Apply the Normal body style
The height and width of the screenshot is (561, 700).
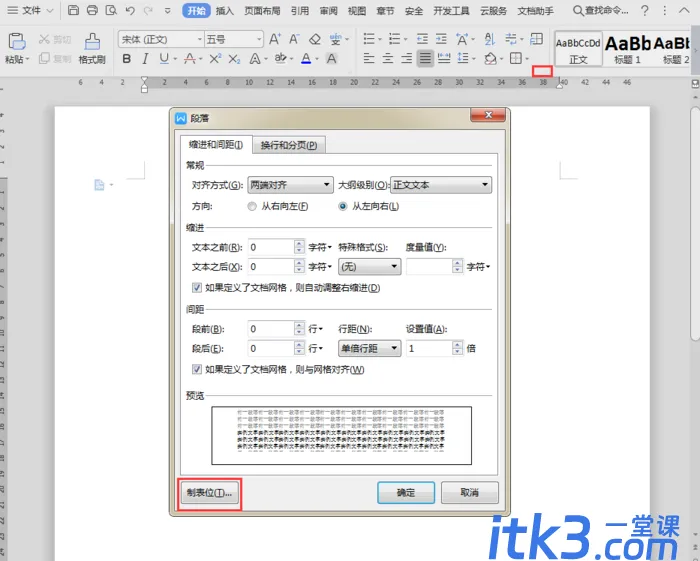click(579, 49)
